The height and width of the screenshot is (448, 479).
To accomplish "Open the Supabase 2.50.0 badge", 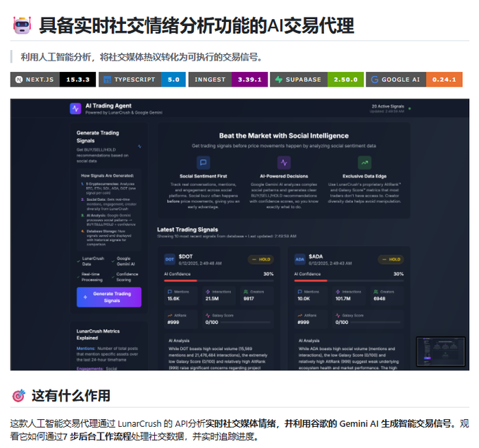I will (x=317, y=80).
